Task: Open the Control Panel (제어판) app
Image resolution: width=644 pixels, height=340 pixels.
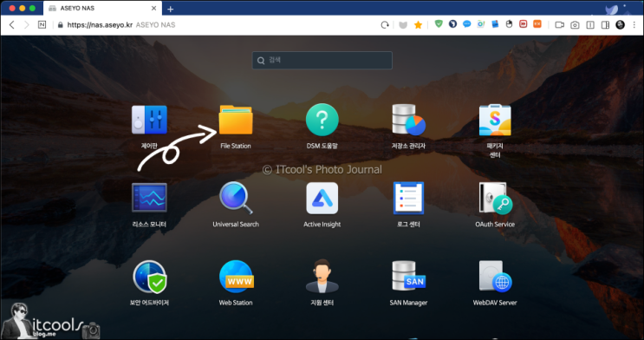Action: 149,120
